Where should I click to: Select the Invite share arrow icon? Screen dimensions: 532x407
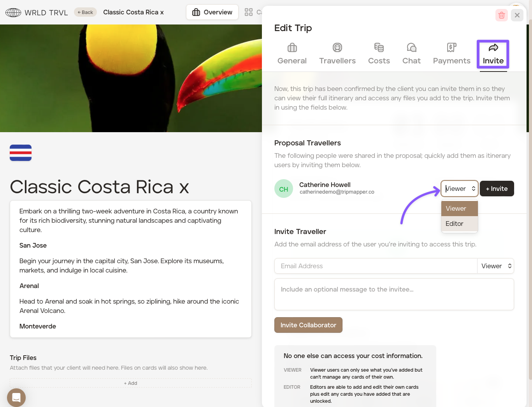pyautogui.click(x=493, y=48)
